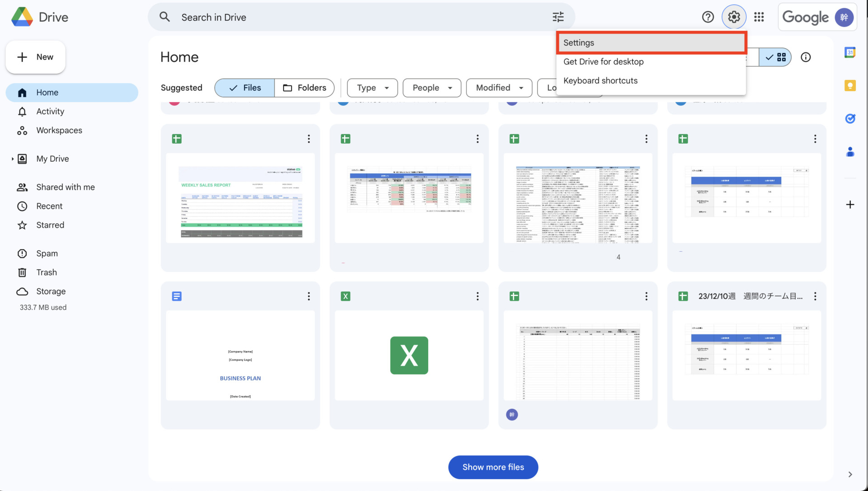Screen dimensions: 868x491
Task: Toggle the Folders filter chip
Action: pos(304,88)
